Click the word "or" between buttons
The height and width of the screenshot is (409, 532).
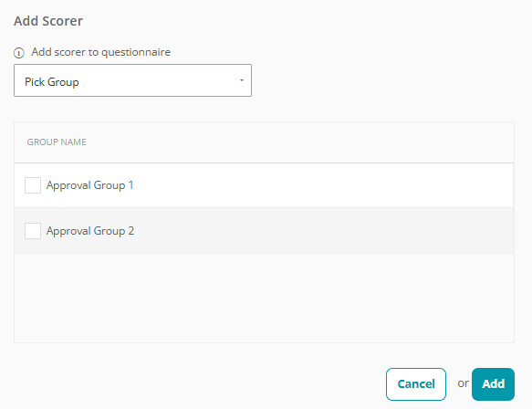coord(464,383)
